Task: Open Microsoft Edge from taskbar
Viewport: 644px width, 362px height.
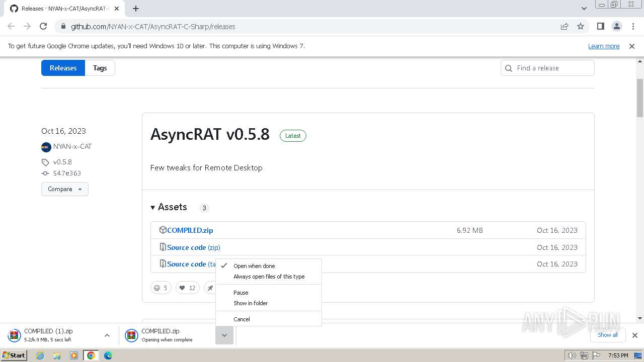Action: coord(108,355)
